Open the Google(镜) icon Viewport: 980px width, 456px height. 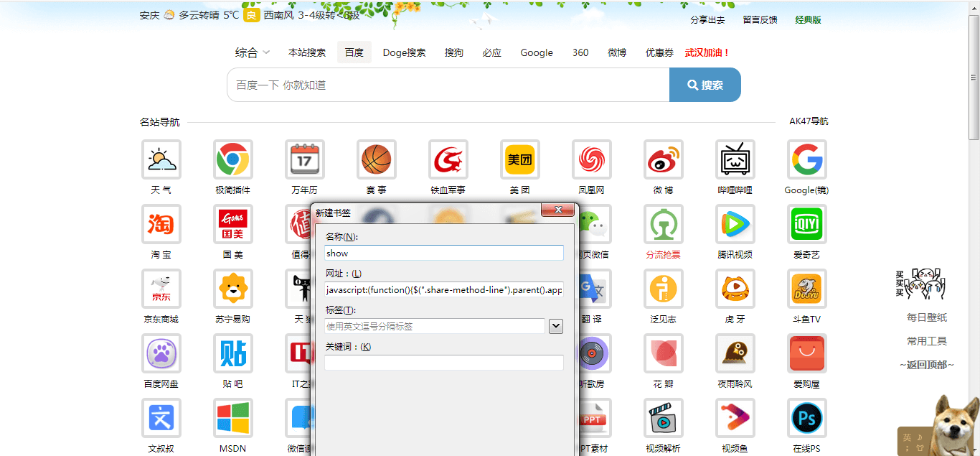807,159
